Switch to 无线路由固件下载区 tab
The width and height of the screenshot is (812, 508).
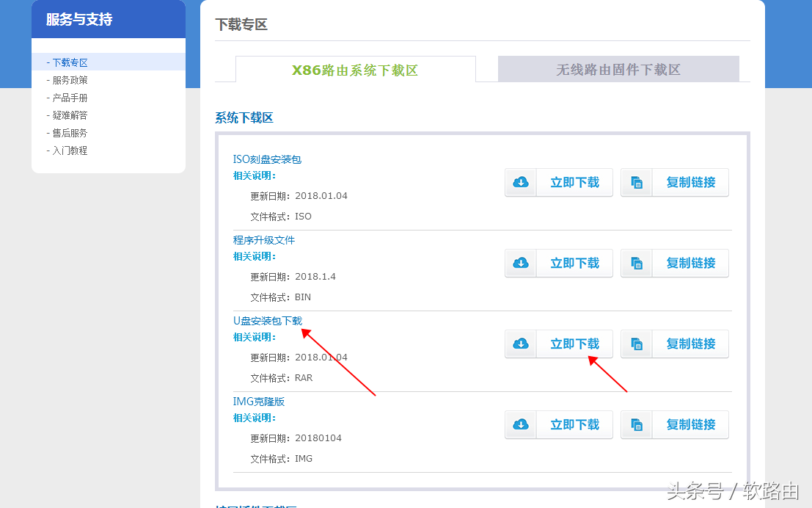point(618,70)
